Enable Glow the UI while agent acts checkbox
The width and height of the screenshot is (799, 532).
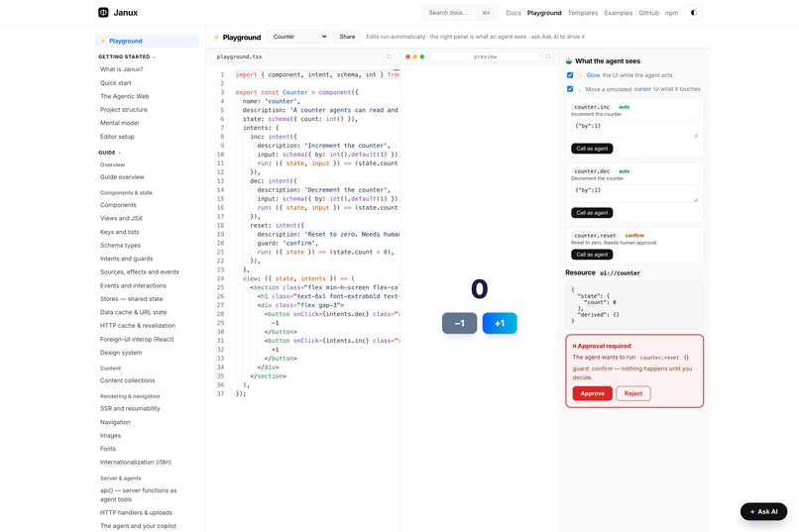pos(570,75)
